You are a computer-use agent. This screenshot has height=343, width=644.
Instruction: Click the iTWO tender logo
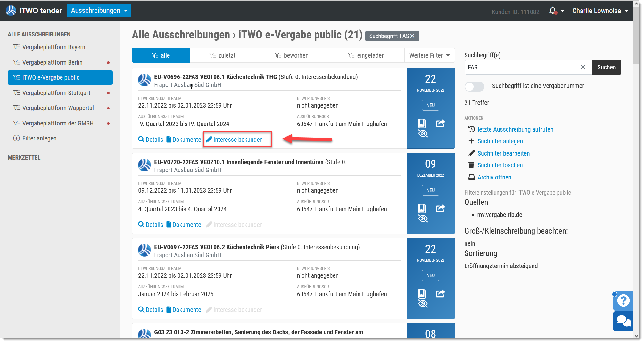[34, 11]
